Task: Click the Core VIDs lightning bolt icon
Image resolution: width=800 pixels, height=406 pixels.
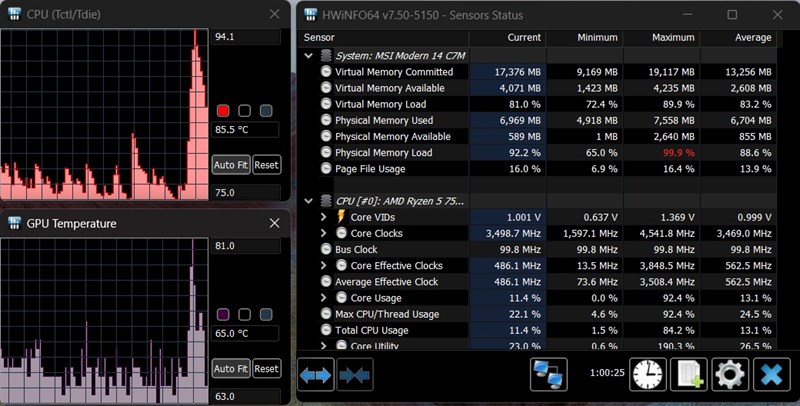Action: click(x=341, y=217)
